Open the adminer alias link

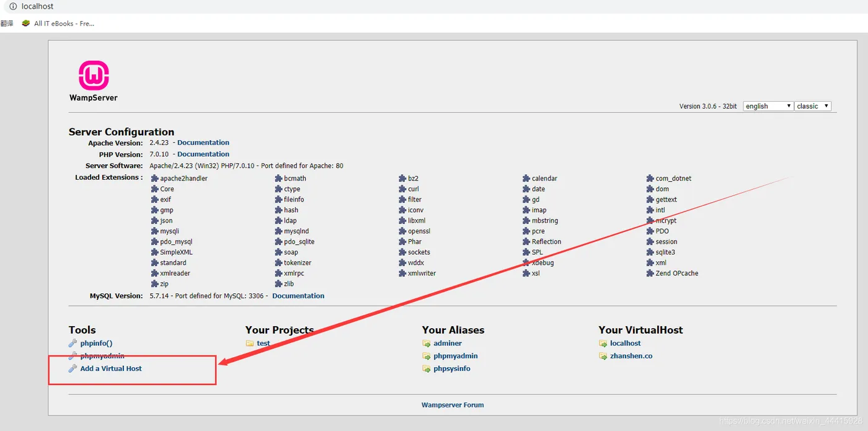point(448,344)
